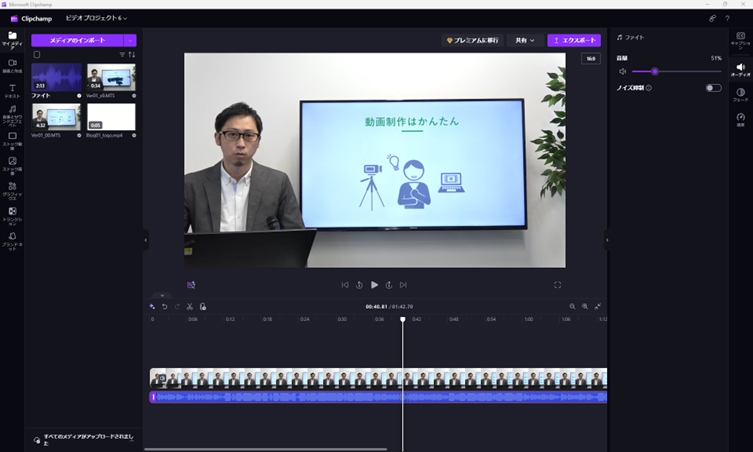
Task: Zoom out the timeline
Action: pyautogui.click(x=572, y=306)
